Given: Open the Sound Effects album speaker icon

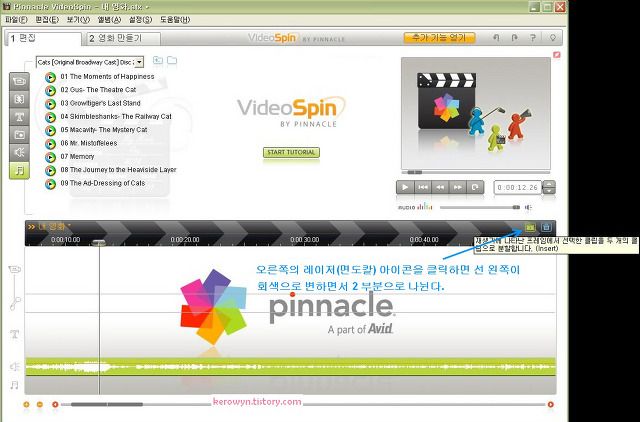Looking at the screenshot, I should click(19, 152).
